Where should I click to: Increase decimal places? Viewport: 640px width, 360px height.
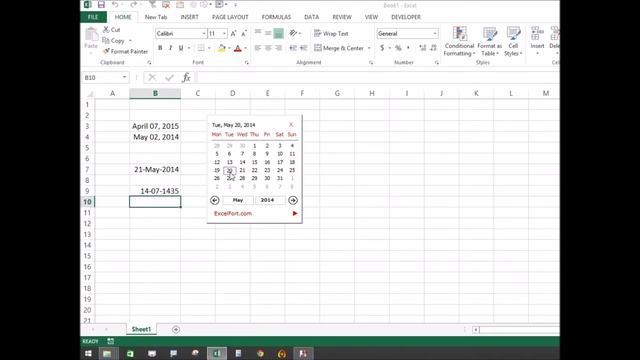pyautogui.click(x=422, y=48)
